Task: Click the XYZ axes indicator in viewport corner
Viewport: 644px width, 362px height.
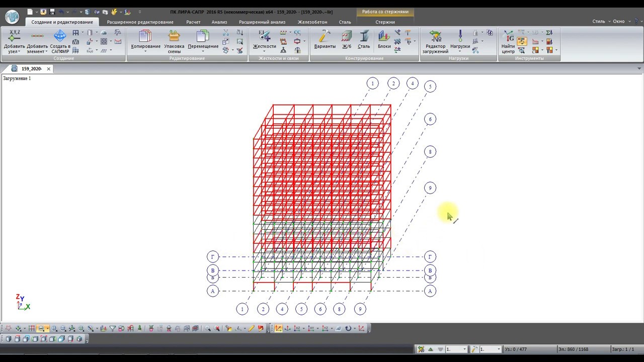Action: [x=22, y=302]
